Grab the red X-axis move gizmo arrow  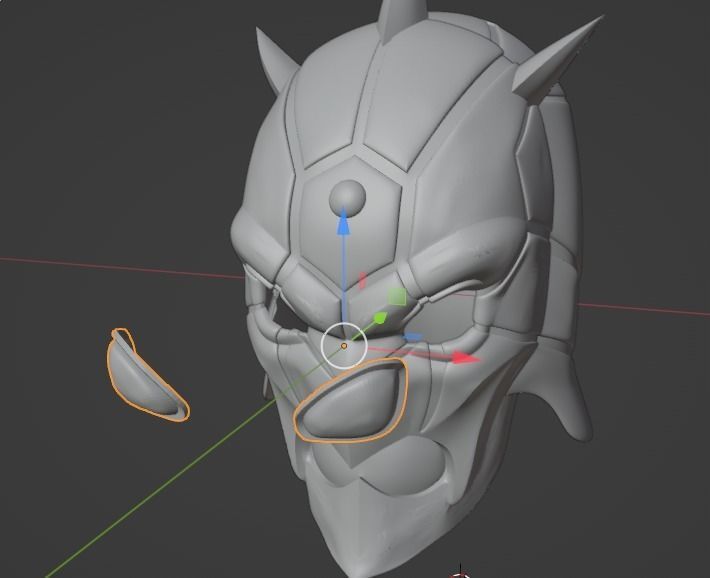tap(466, 358)
